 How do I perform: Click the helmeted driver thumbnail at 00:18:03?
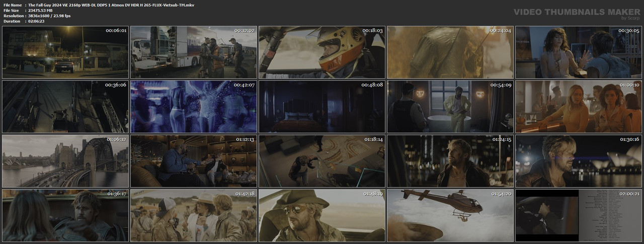pos(321,52)
